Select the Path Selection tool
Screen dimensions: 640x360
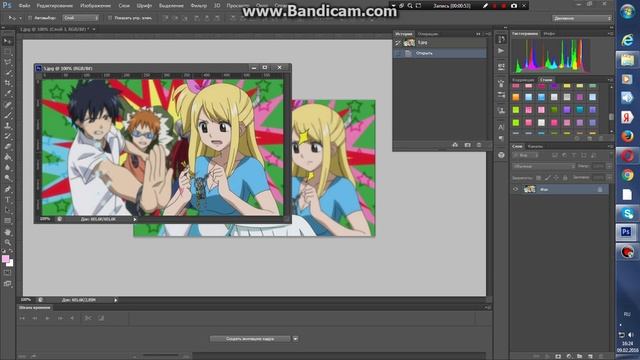coord(7,210)
